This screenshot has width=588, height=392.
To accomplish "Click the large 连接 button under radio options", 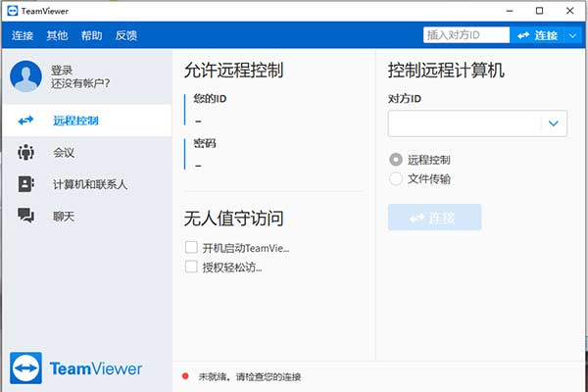I will (x=434, y=218).
